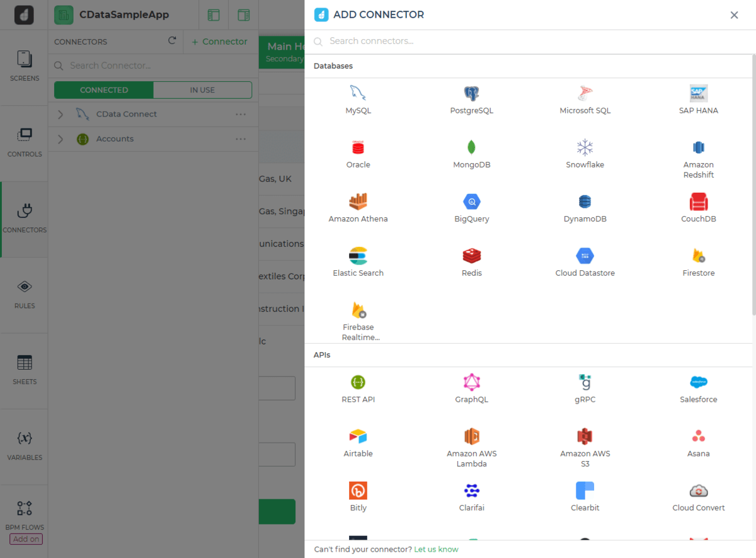Viewport: 756px width, 558px height.
Task: Select the gRPC connector
Action: (585, 389)
